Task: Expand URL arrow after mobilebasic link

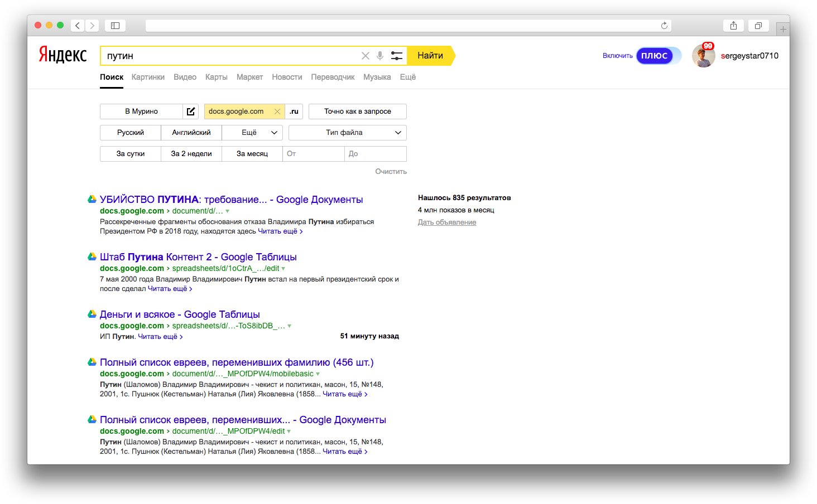Action: coord(318,374)
